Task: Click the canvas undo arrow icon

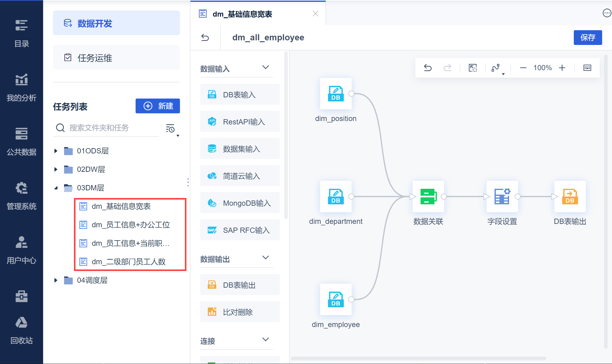Action: pyautogui.click(x=428, y=68)
